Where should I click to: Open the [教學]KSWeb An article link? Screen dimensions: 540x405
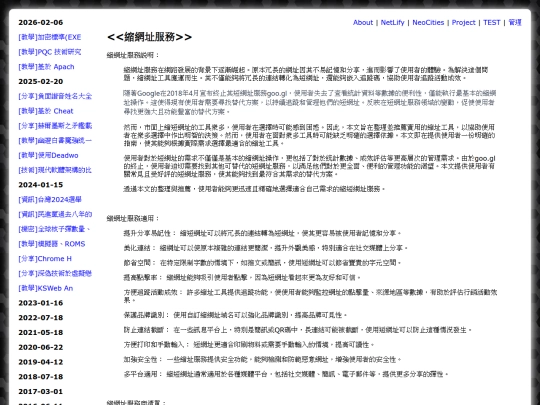(45, 288)
